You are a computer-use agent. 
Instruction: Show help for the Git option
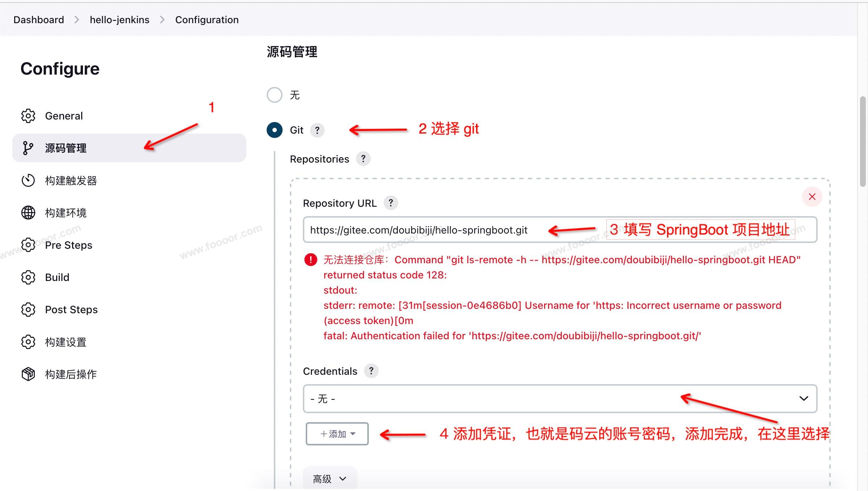(x=317, y=130)
